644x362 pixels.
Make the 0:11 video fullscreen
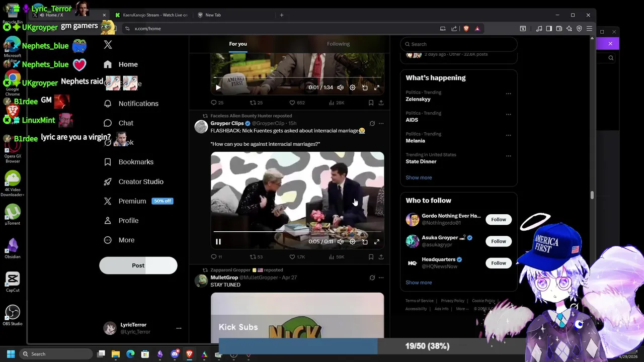[x=377, y=242]
